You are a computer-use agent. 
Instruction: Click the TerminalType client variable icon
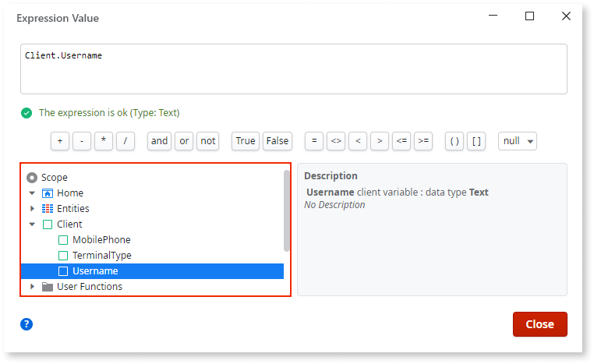click(63, 256)
